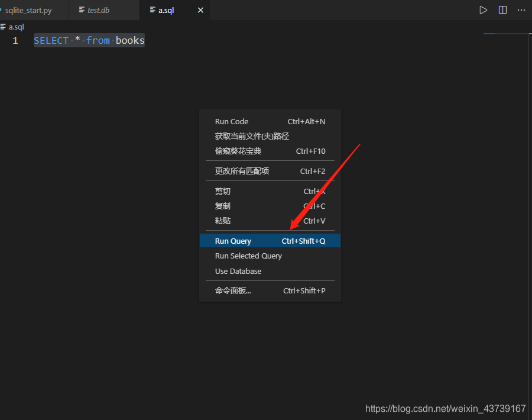Choose Use Database in the menu
The height and width of the screenshot is (420, 532).
click(238, 271)
